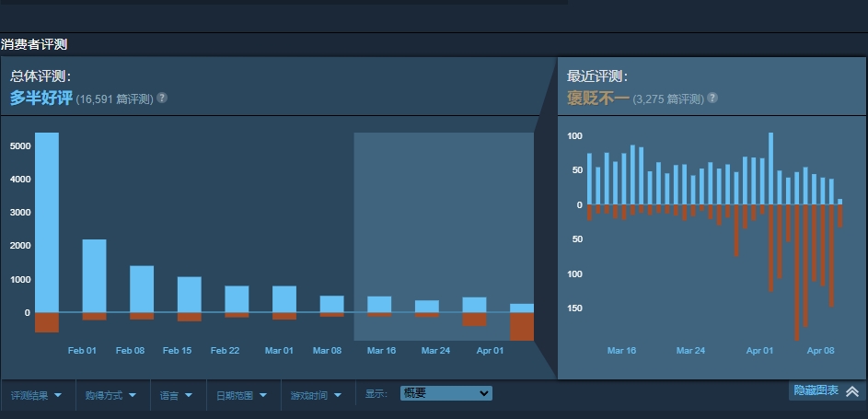Click the Apr 01 negative orange bar in overall chart
Image resolution: width=868 pixels, height=419 pixels.
(x=474, y=320)
